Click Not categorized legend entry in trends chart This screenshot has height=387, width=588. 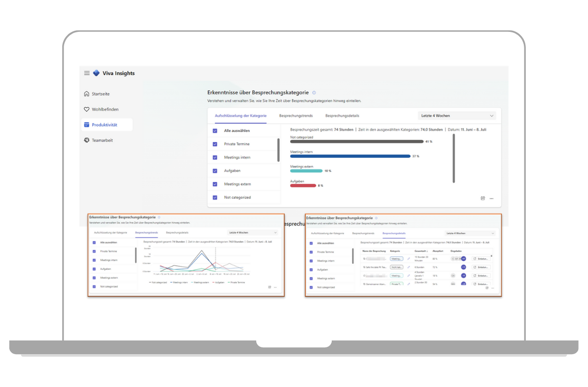pyautogui.click(x=158, y=283)
